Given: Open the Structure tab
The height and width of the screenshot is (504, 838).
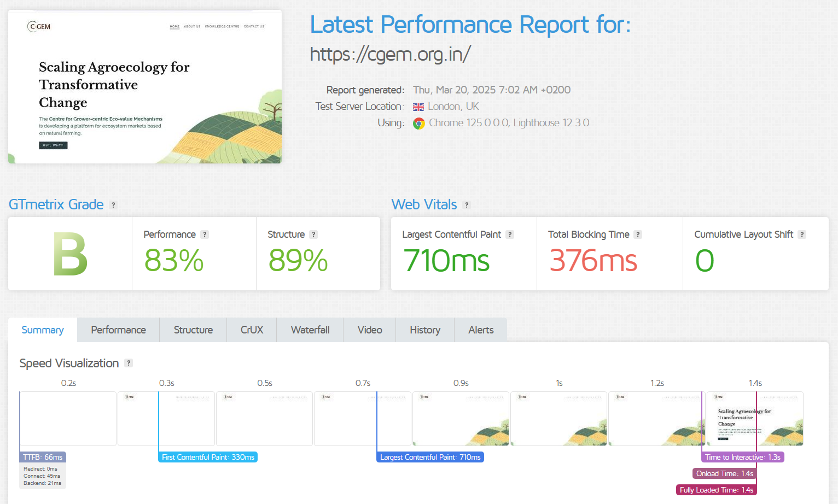Looking at the screenshot, I should (x=193, y=330).
